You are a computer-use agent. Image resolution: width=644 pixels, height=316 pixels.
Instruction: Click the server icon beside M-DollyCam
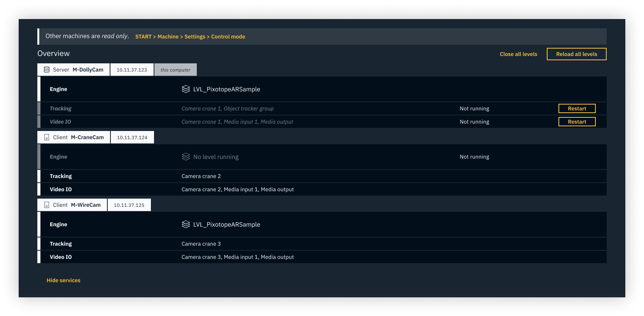tap(47, 70)
